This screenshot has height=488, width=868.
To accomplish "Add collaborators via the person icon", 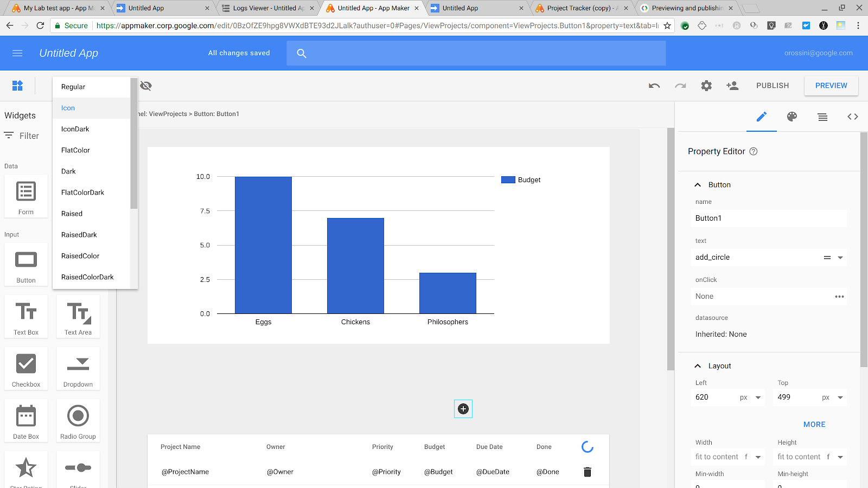I will tap(732, 85).
